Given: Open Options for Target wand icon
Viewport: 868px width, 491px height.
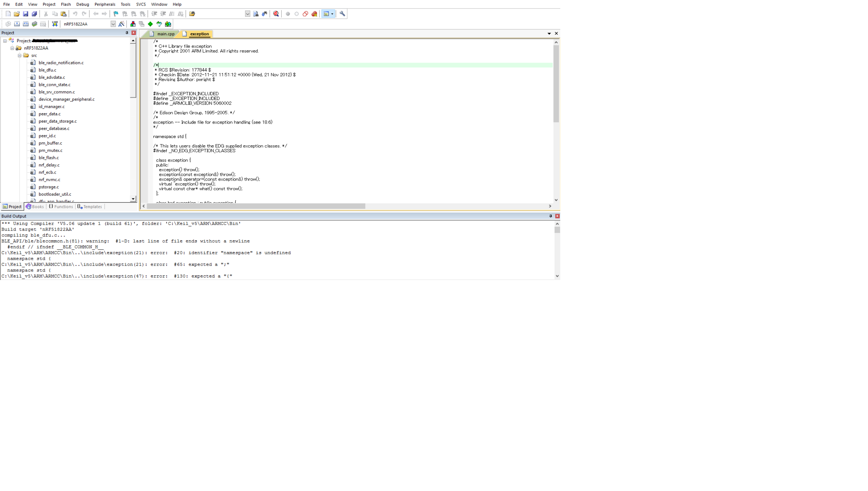Looking at the screenshot, I should tap(121, 24).
